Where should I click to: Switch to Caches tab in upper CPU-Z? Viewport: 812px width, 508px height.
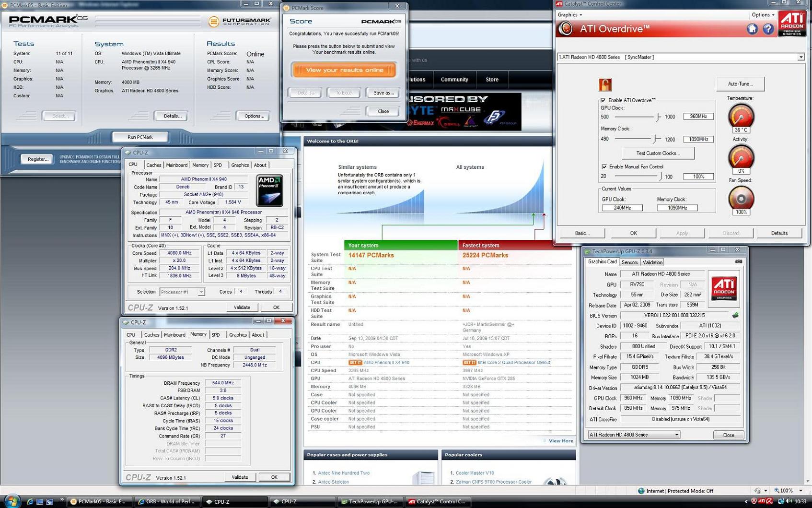[x=153, y=165]
